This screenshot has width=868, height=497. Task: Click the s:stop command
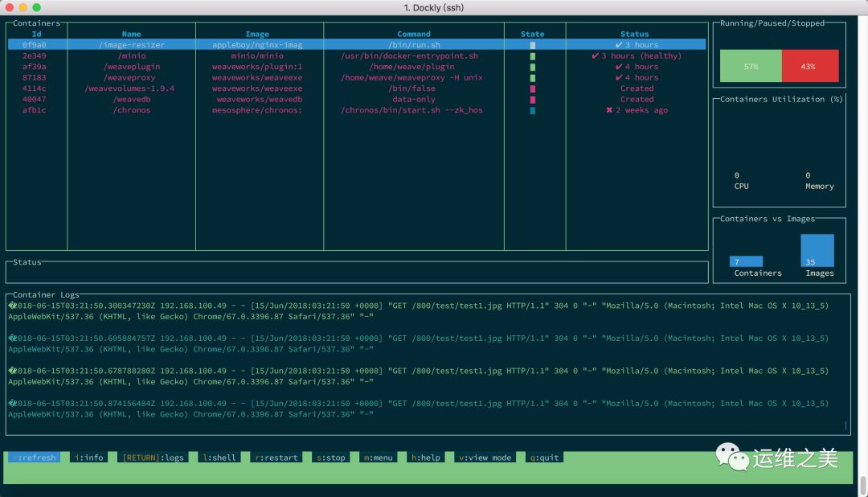pos(330,458)
